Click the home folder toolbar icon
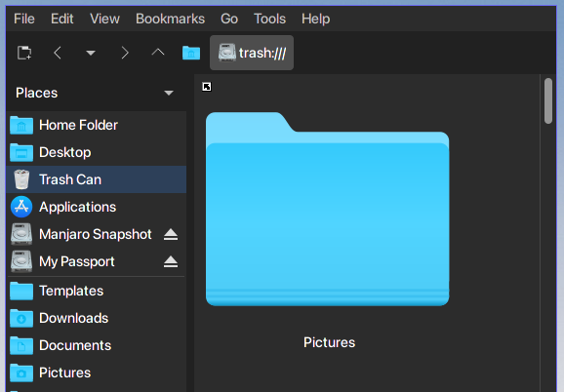The image size is (564, 392). click(191, 53)
